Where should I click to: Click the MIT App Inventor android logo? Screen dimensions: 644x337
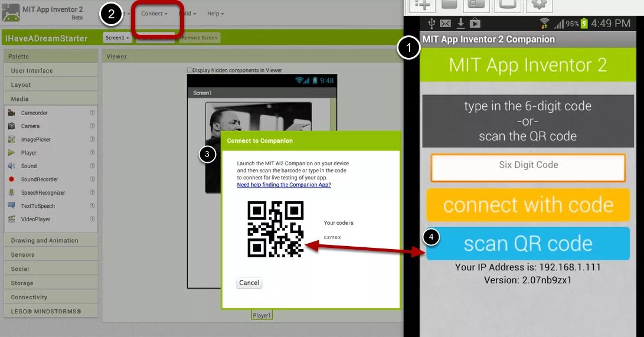11,12
